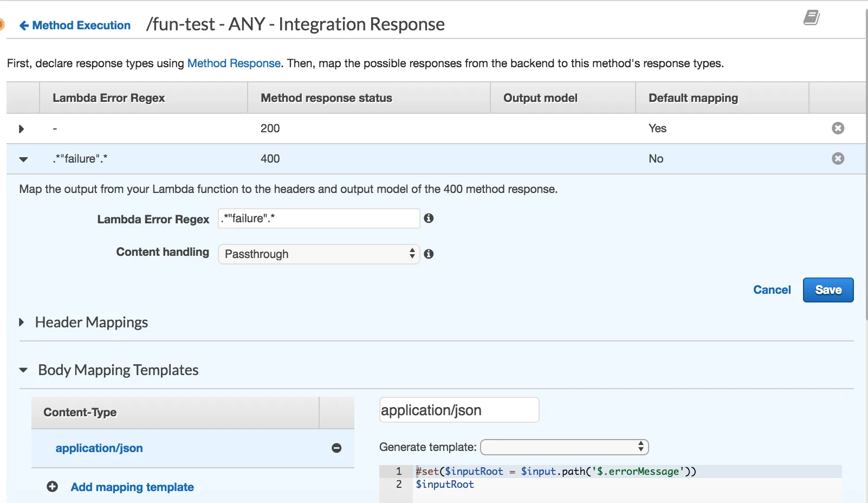Show info for Lambda Error Regex
The width and height of the screenshot is (868, 503).
[x=429, y=218]
